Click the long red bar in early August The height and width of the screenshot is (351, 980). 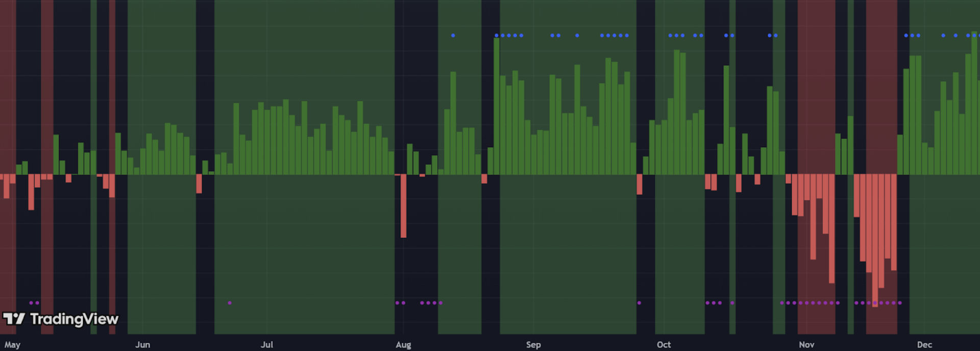point(403,206)
